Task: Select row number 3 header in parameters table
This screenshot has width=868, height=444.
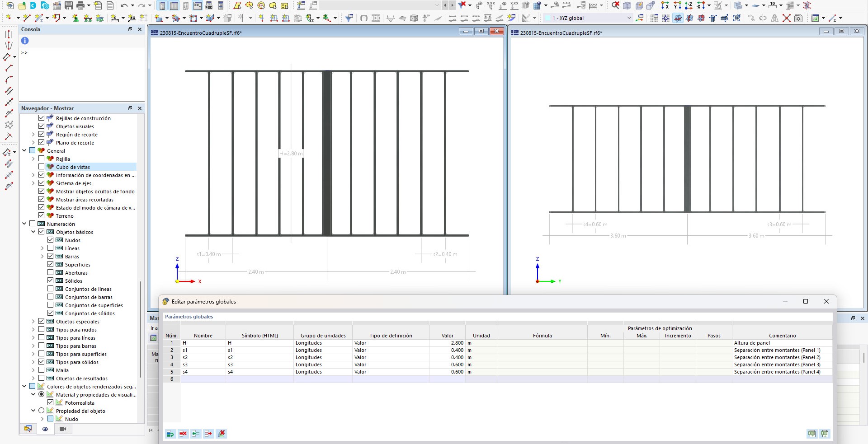Action: (172, 357)
